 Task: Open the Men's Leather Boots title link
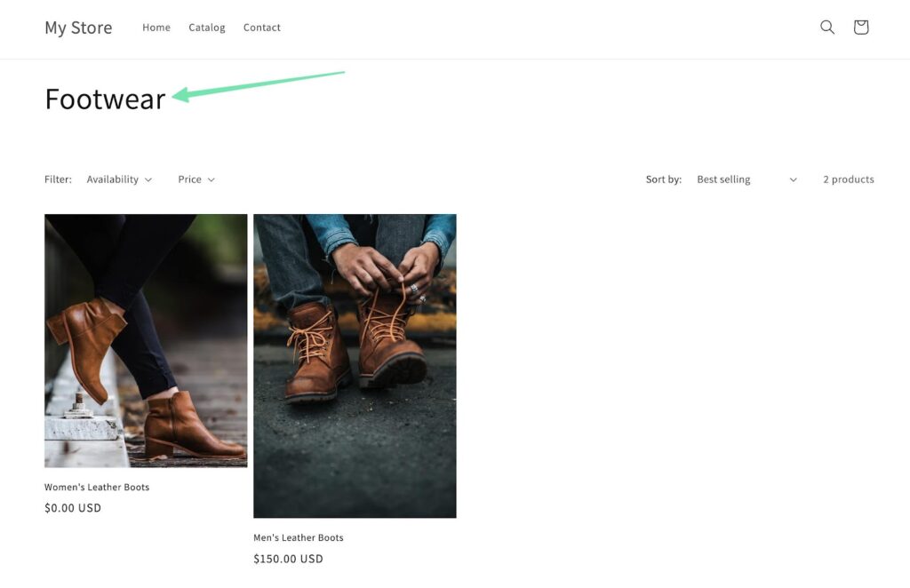click(299, 537)
